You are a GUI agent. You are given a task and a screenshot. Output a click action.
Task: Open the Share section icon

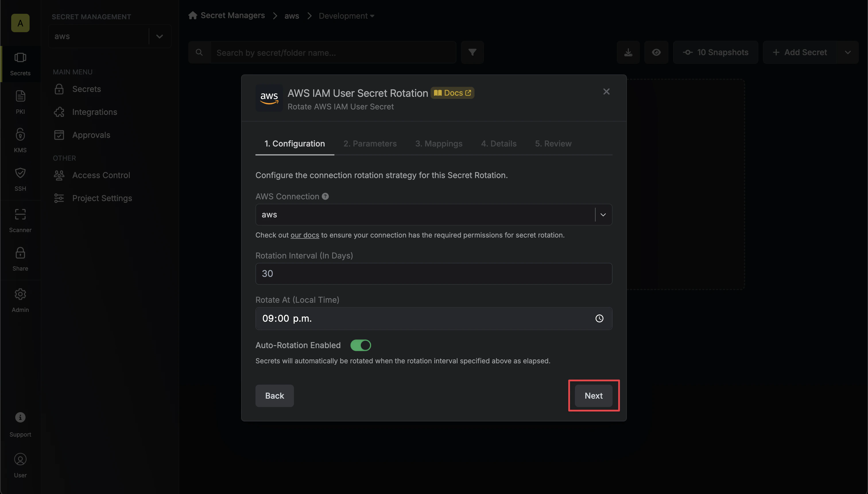pyautogui.click(x=20, y=259)
